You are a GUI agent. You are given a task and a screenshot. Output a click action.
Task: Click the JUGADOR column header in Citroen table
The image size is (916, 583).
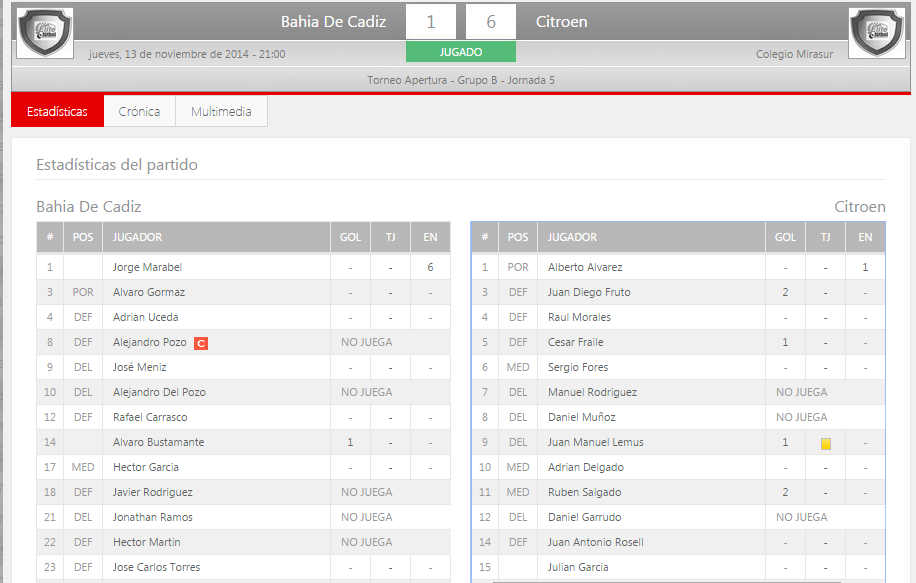tap(572, 238)
